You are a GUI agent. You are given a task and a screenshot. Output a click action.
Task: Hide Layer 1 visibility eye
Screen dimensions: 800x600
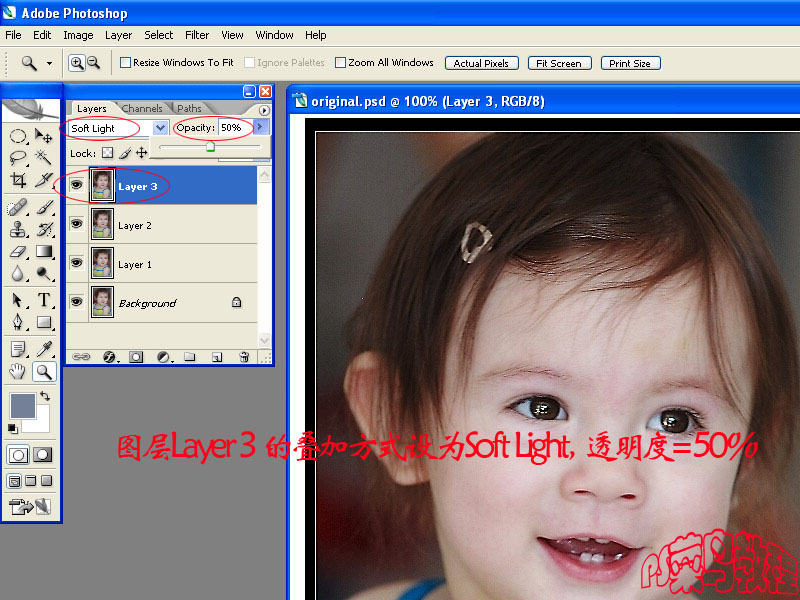pyautogui.click(x=77, y=262)
